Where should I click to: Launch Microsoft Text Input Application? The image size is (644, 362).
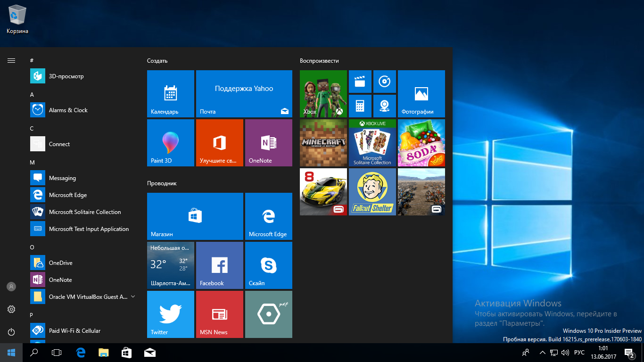point(83,229)
